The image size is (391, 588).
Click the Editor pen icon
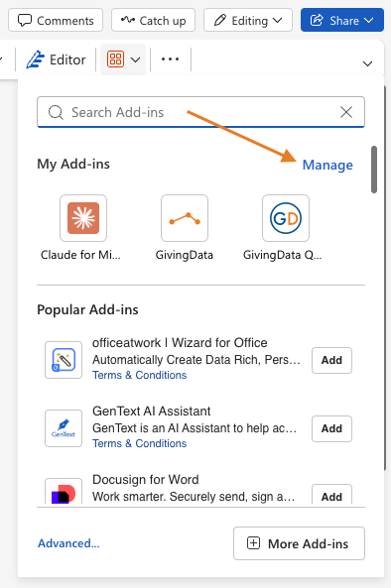(x=35, y=59)
